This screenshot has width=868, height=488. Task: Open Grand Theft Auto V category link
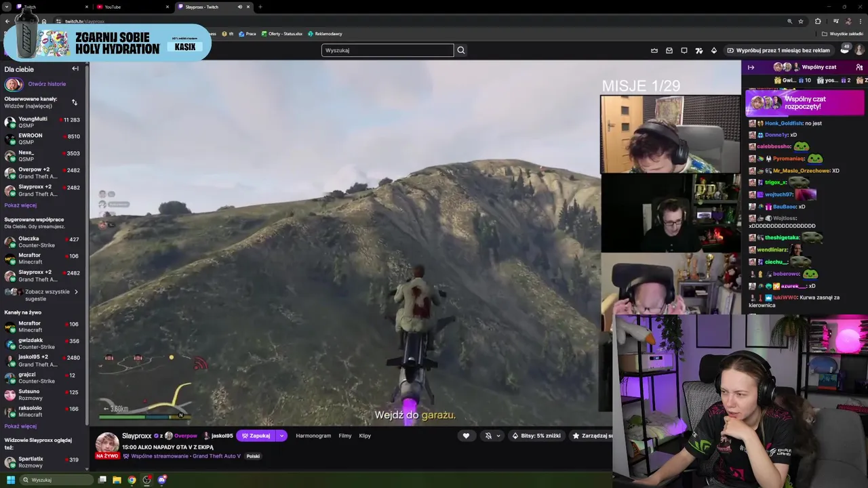pyautogui.click(x=216, y=456)
